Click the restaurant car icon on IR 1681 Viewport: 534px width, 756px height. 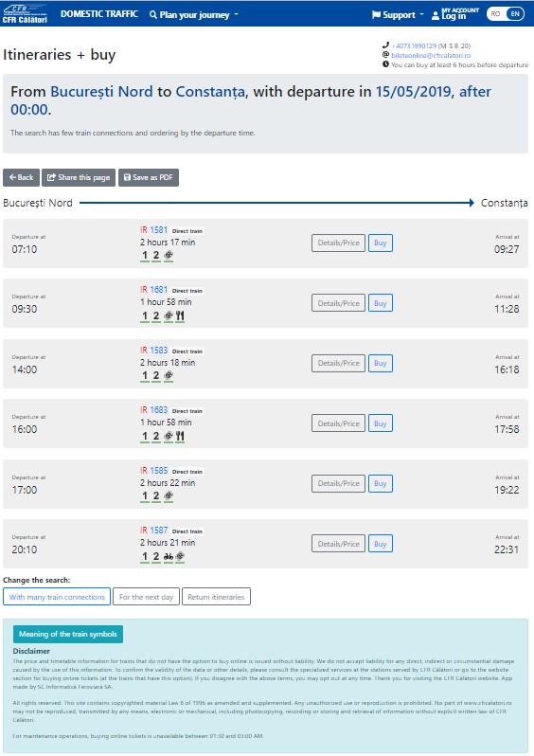(180, 315)
